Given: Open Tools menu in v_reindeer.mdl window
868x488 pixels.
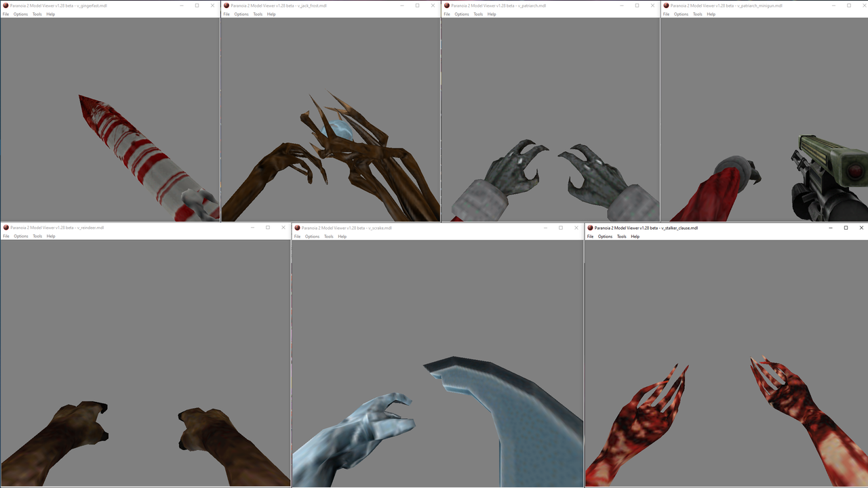Looking at the screenshot, I should click(x=37, y=237).
